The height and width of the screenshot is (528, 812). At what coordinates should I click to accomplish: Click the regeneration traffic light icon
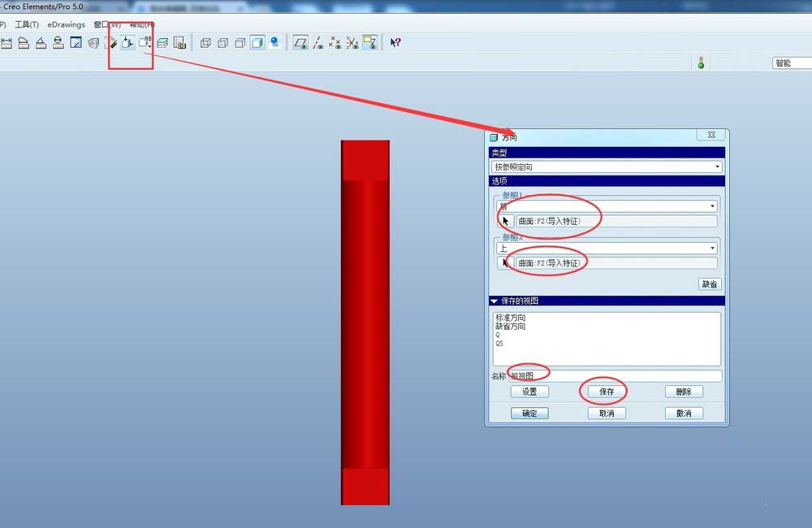point(701,63)
